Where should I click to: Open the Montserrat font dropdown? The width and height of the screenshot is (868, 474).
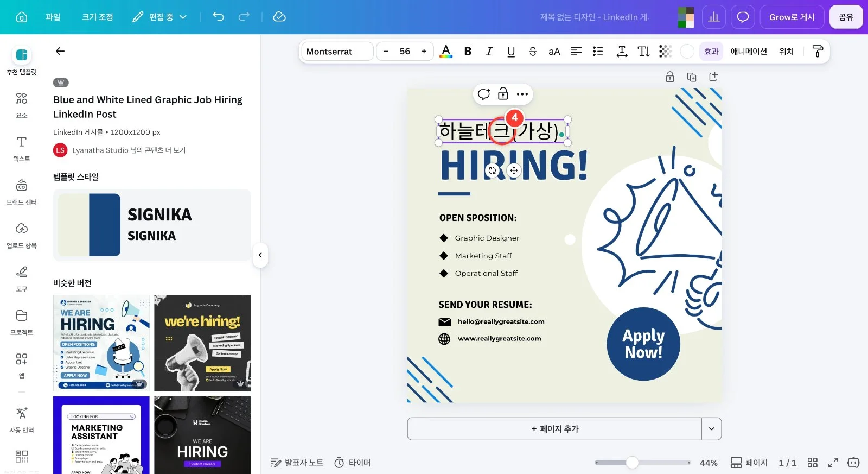tap(337, 52)
